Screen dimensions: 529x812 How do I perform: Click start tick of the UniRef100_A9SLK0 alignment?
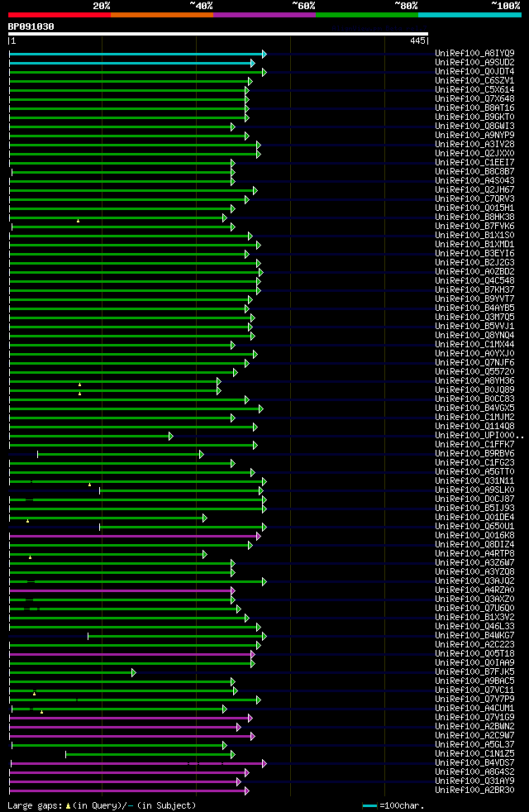100,491
